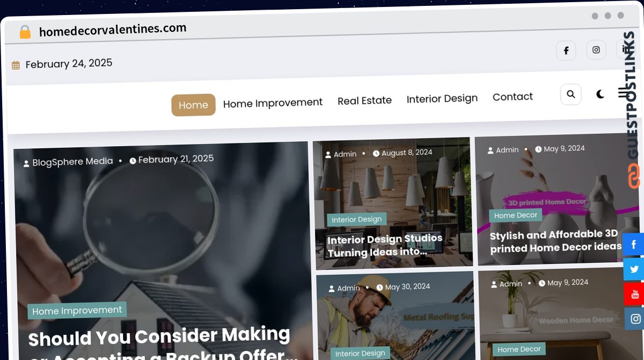The image size is (644, 360).
Task: Open the Home Improvement menu item
Action: pos(273,103)
